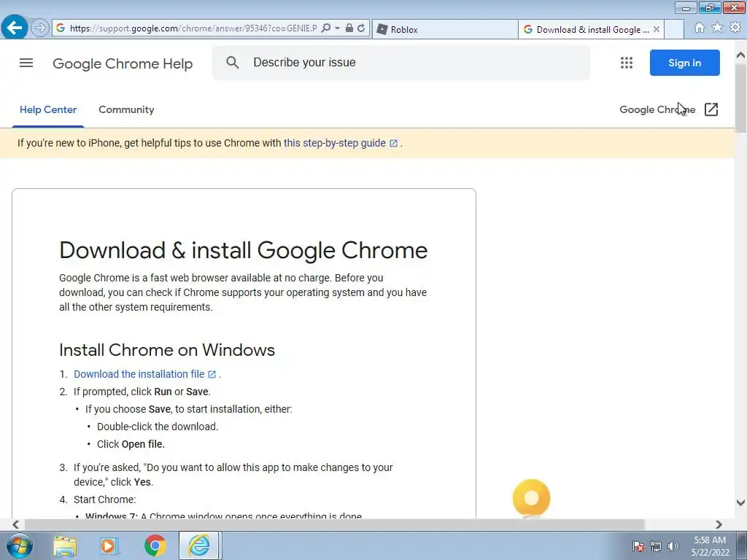This screenshot has width=747, height=560.
Task: Open the Google apps grid
Action: 627,63
